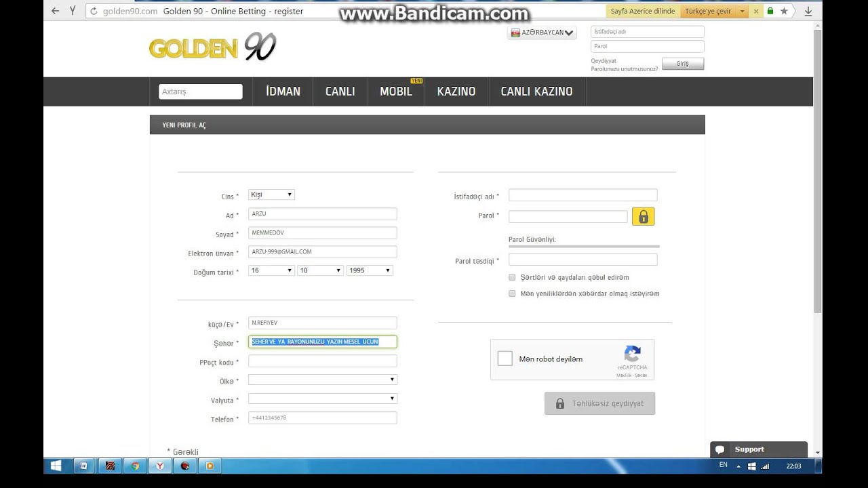The width and height of the screenshot is (868, 488).
Task: Open birth year dropdown showing 1995
Action: pos(370,270)
